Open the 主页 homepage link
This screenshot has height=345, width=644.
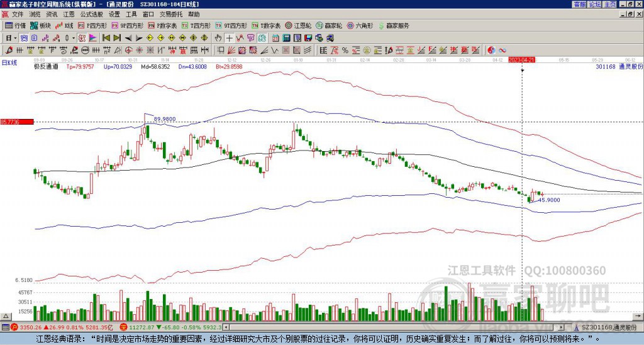(x=610, y=4)
